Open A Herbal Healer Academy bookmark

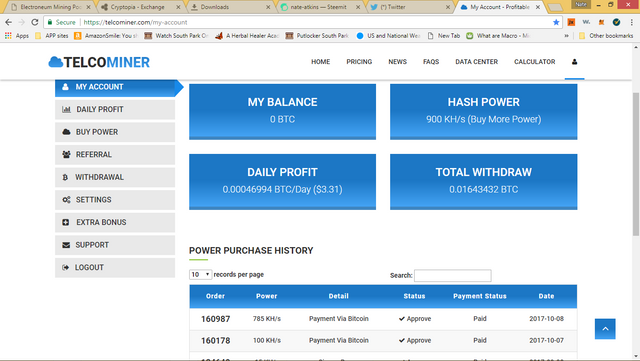pyautogui.click(x=247, y=36)
